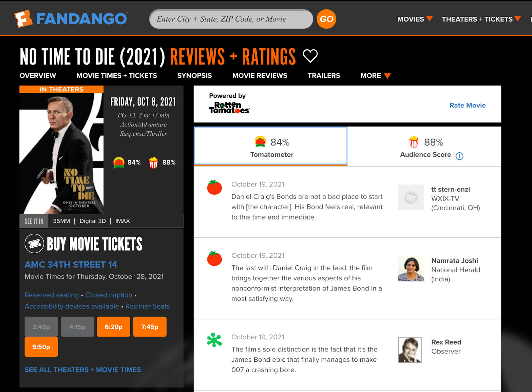Select the 7:45p showtime
The width and height of the screenshot is (532, 392).
tap(150, 327)
